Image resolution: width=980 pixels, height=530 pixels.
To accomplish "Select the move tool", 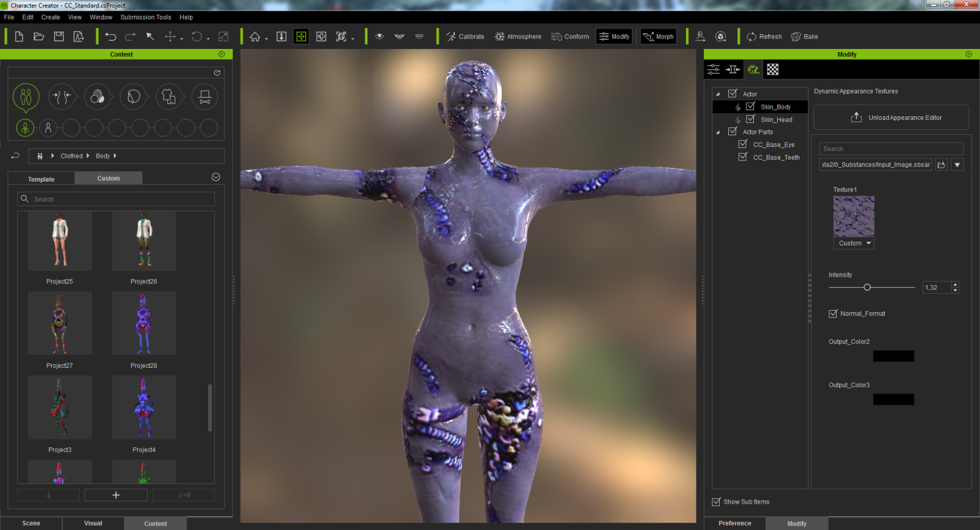I will (170, 37).
